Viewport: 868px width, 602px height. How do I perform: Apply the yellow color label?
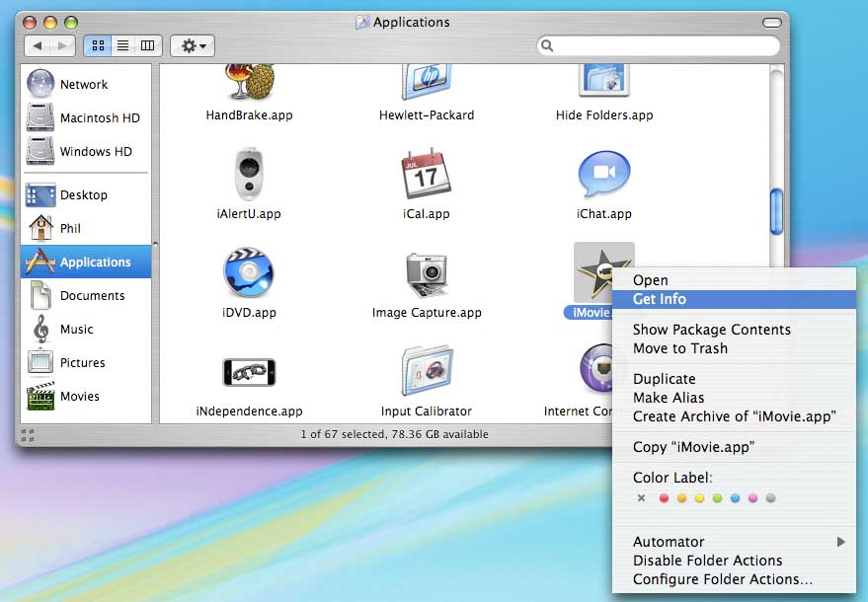coord(700,498)
